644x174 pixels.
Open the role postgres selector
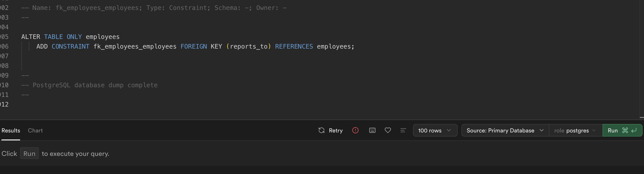[x=575, y=130]
